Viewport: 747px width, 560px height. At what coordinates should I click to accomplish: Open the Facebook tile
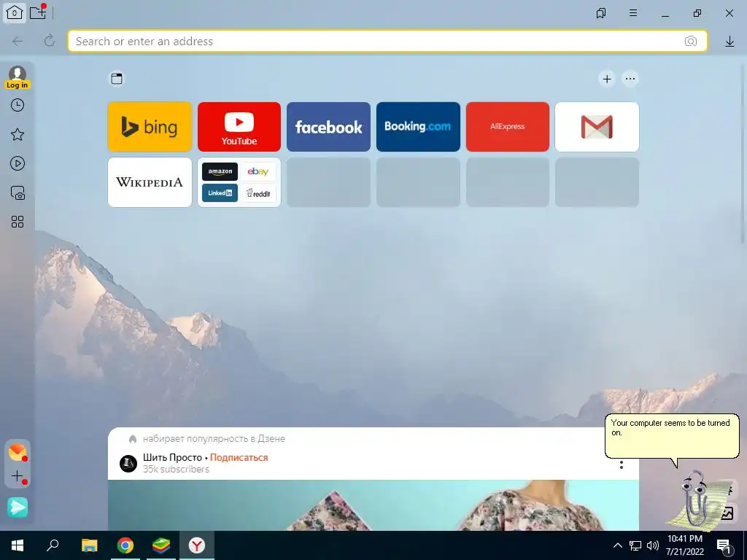[329, 127]
